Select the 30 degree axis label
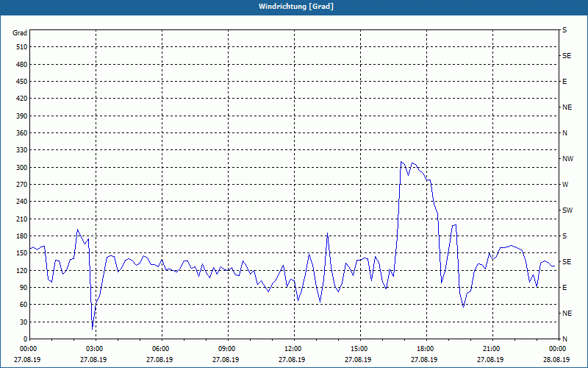 24,322
